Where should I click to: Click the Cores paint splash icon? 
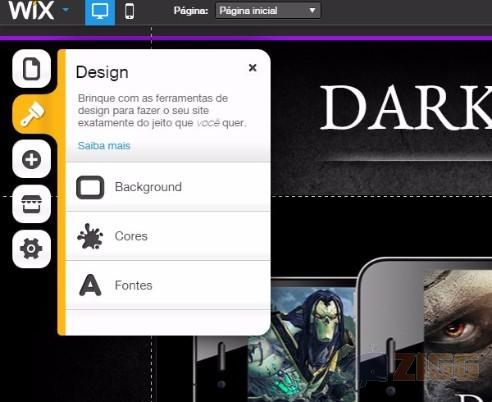tap(90, 236)
